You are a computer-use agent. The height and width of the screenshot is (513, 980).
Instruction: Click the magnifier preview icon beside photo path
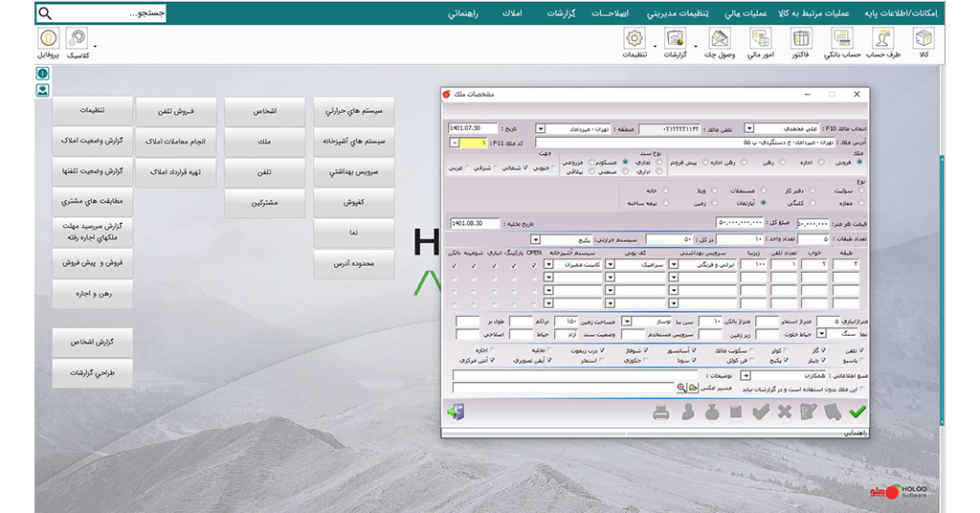click(681, 389)
